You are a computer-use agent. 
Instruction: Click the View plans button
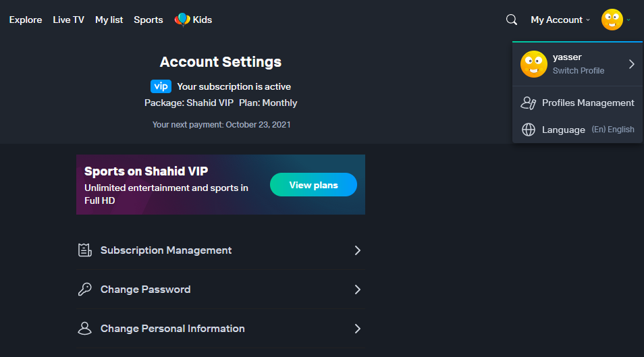[x=313, y=185]
